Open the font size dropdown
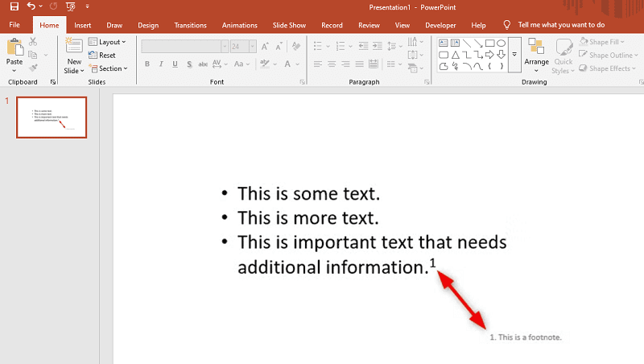The image size is (644, 364). [253, 47]
